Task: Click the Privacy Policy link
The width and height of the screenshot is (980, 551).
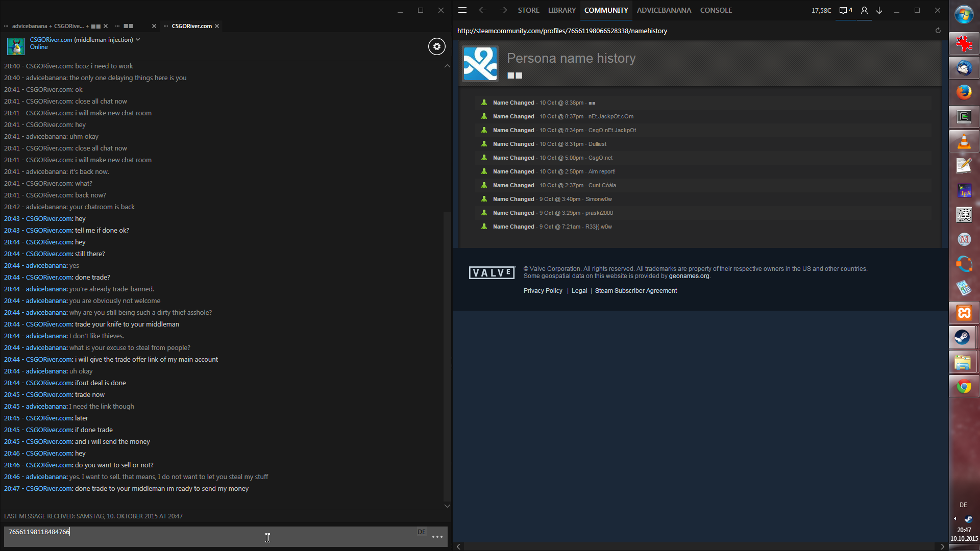Action: click(543, 291)
